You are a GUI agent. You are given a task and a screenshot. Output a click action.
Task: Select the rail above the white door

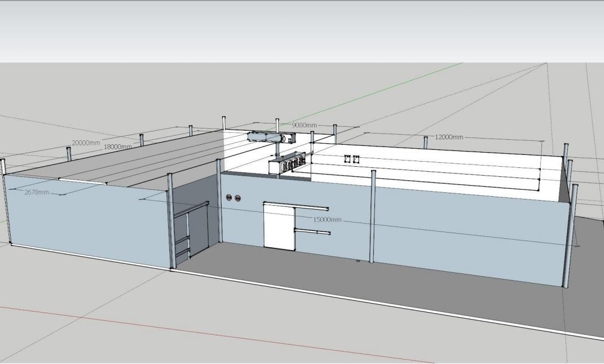[296, 206]
